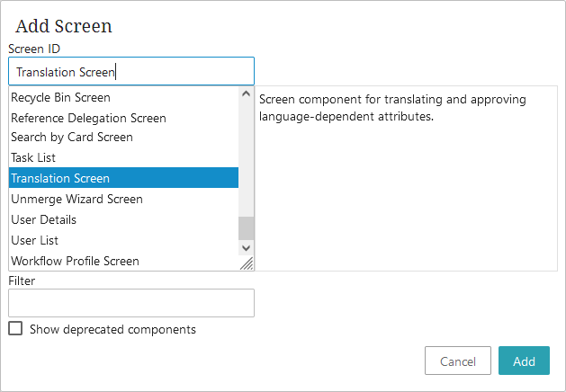Select Recycle Bin Screen in list
The image size is (566, 392).
pos(123,97)
